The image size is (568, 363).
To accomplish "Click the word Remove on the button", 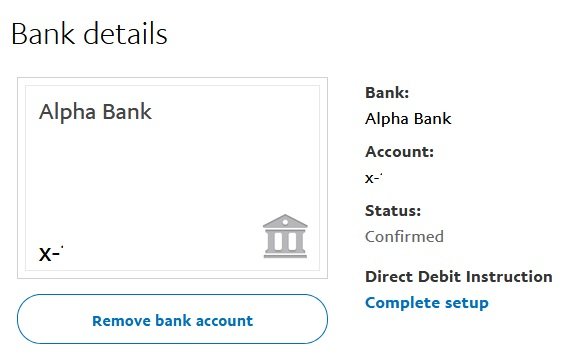I will tap(121, 321).
